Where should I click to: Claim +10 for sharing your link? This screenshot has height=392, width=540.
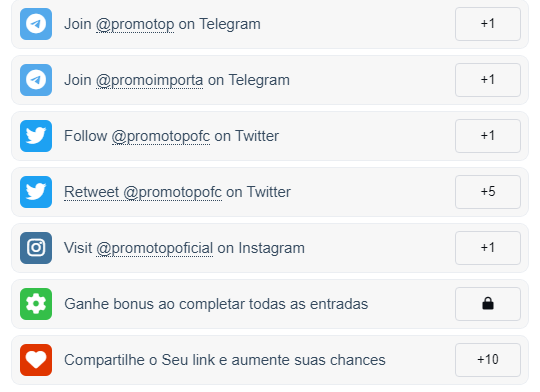click(x=488, y=360)
